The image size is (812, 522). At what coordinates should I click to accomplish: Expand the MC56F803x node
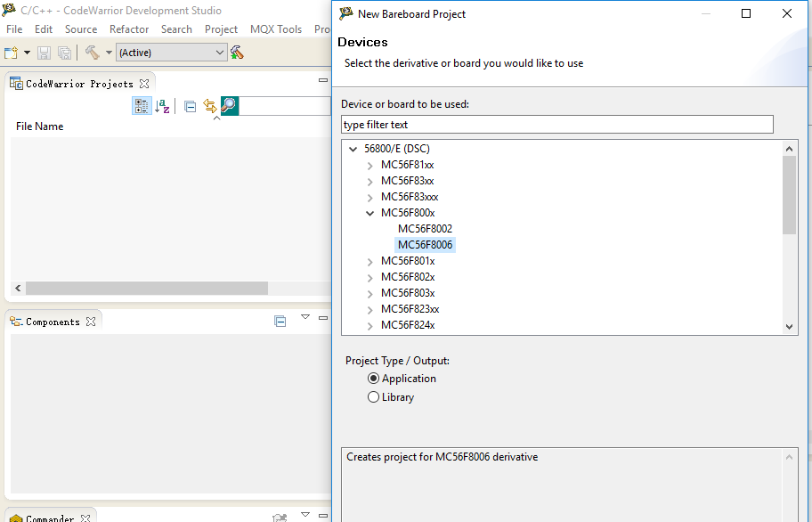(x=369, y=294)
